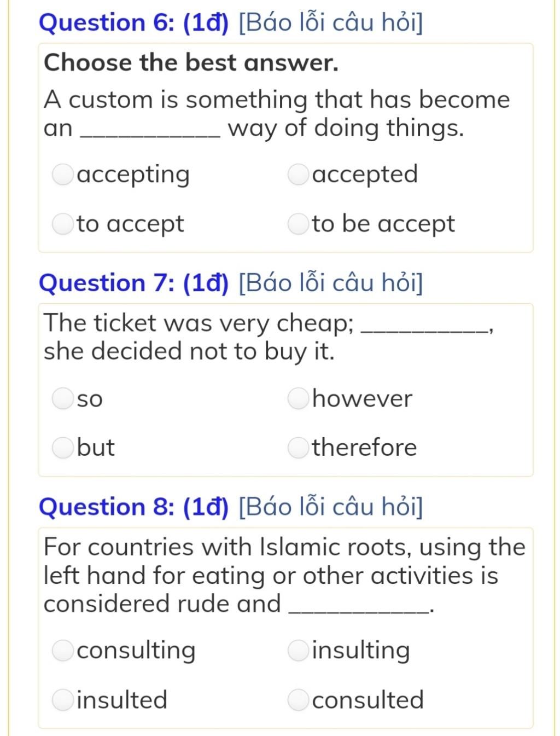Image resolution: width=560 pixels, height=736 pixels.
Task: Click the Question 7 heading
Action: 133,283
